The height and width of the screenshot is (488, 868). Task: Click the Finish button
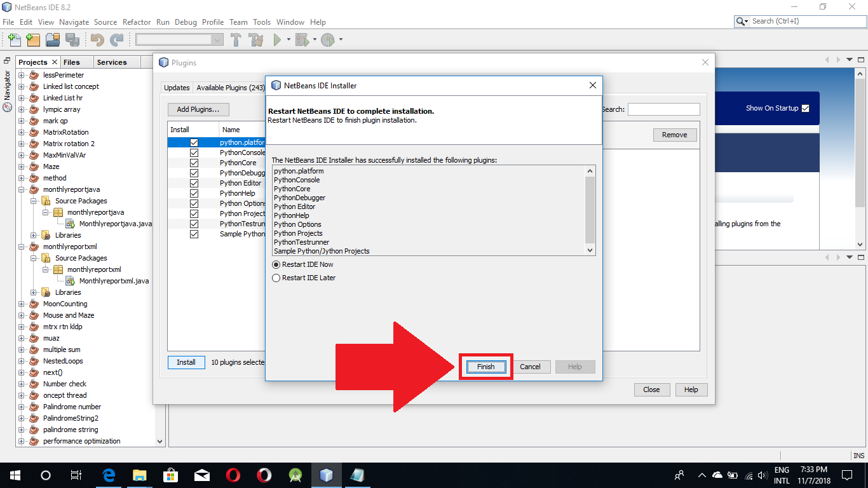[485, 367]
